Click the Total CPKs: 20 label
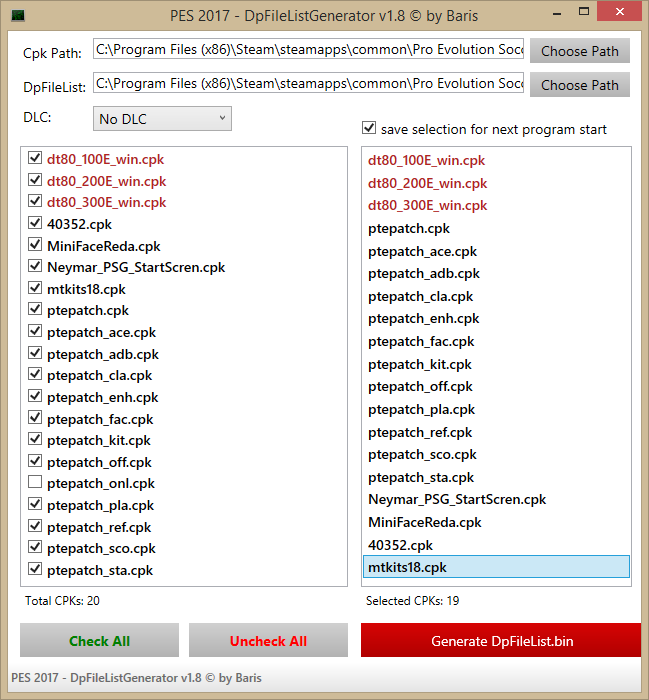This screenshot has height=700, width=649. click(x=62, y=601)
